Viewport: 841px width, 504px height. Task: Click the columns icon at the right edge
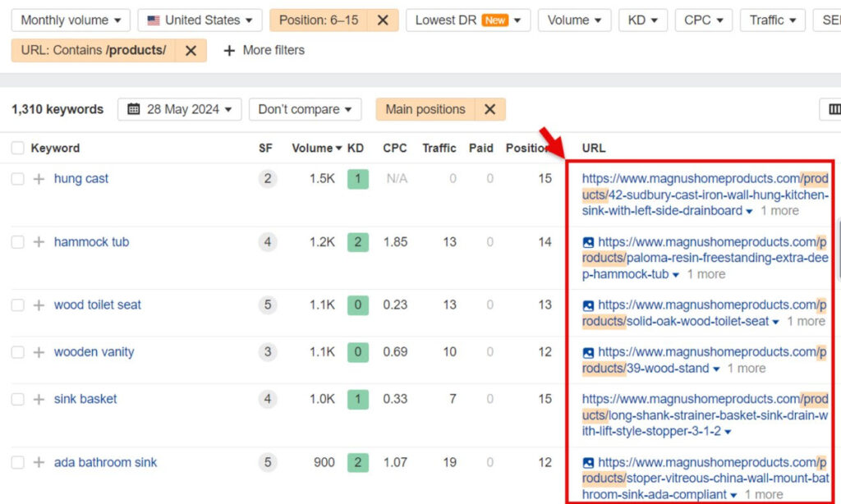(x=834, y=109)
